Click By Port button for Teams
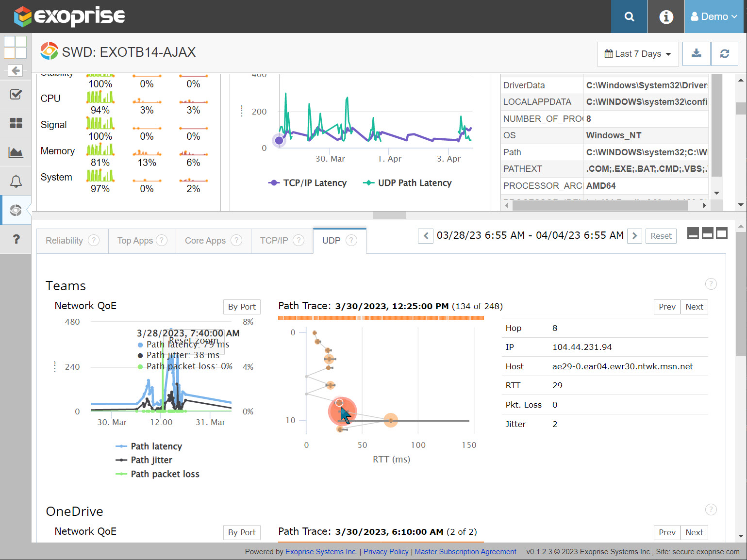 (242, 307)
